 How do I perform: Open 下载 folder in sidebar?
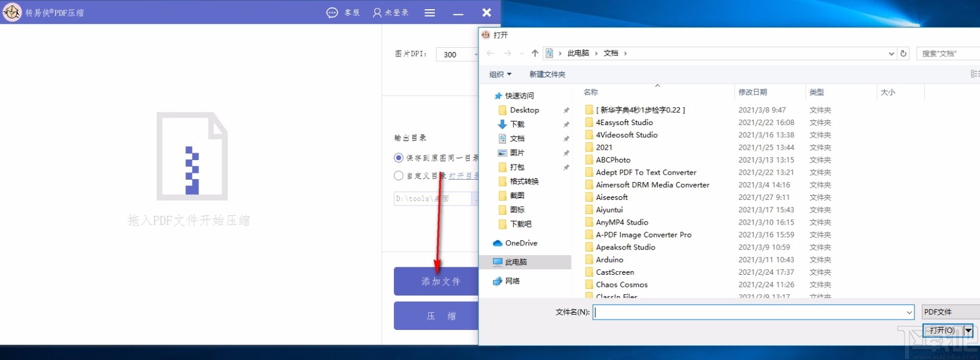[517, 124]
